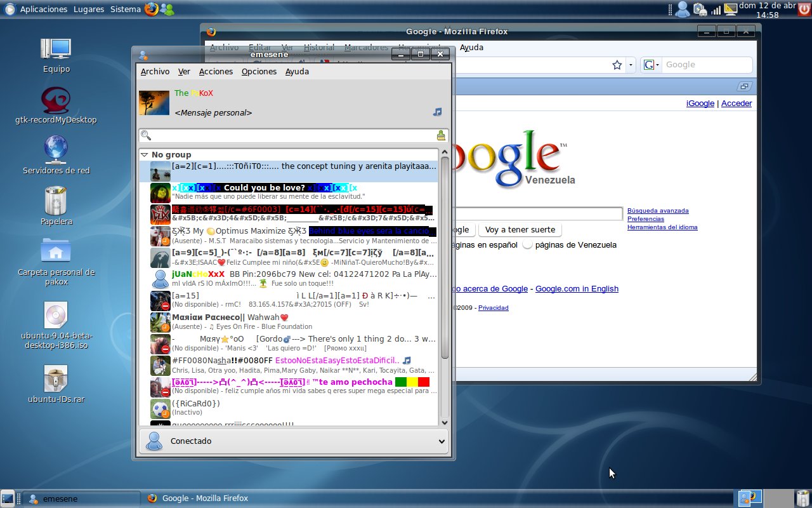Click the user avatar picture in emesene

(154, 102)
